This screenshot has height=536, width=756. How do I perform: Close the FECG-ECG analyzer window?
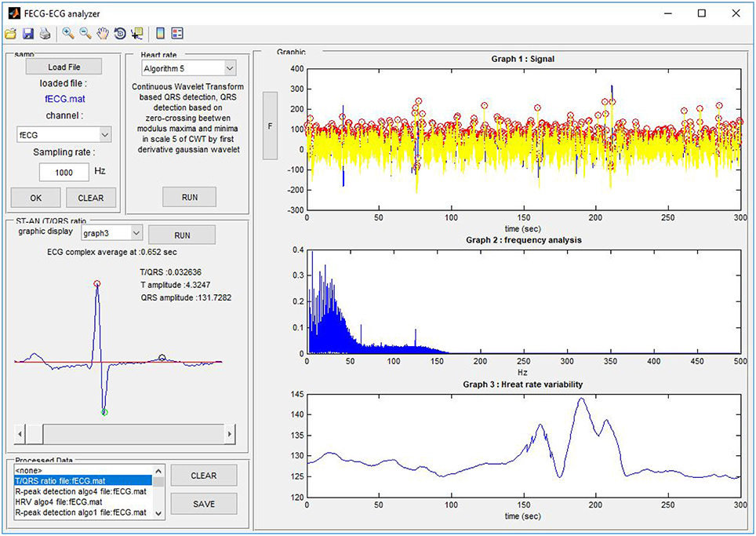(x=736, y=13)
